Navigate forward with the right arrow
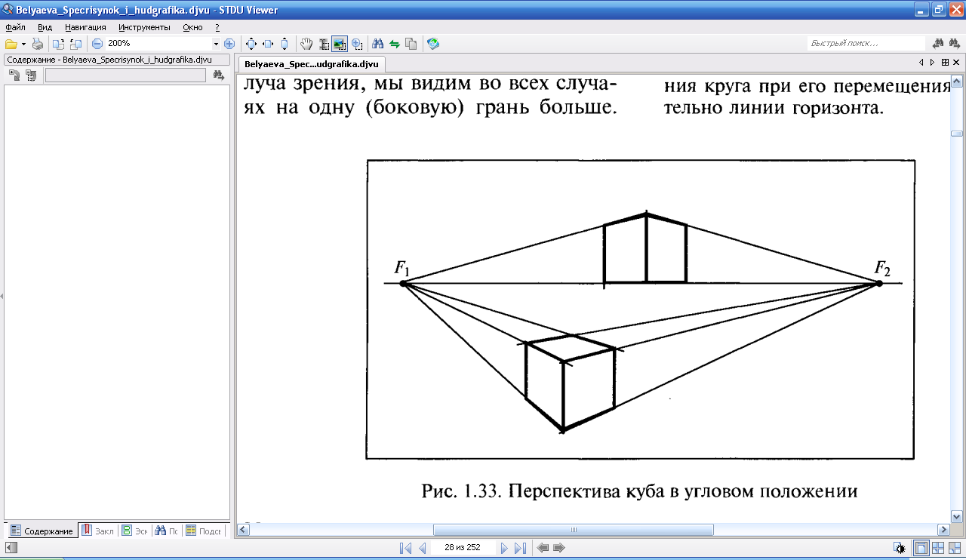Screen dimensions: 966x560 click(x=559, y=548)
